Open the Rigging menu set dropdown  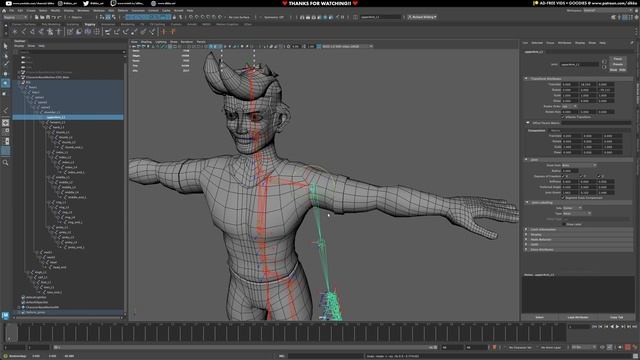(x=15, y=17)
